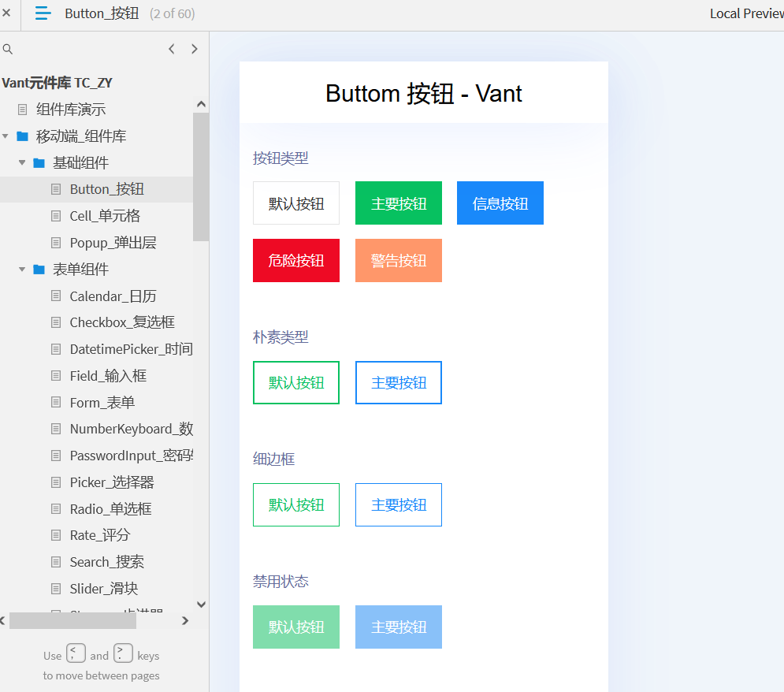Click the page icon beside Cell_单元格
This screenshot has height=692, width=784.
[56, 216]
